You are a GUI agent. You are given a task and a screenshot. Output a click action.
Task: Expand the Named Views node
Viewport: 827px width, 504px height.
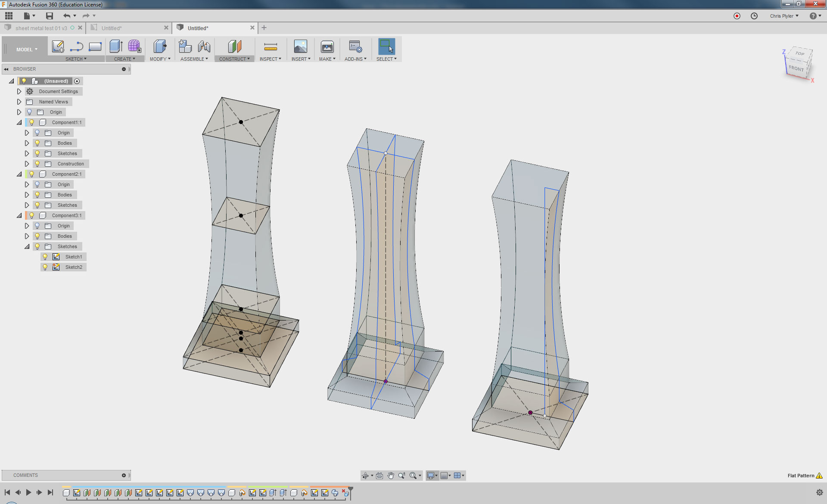click(19, 102)
